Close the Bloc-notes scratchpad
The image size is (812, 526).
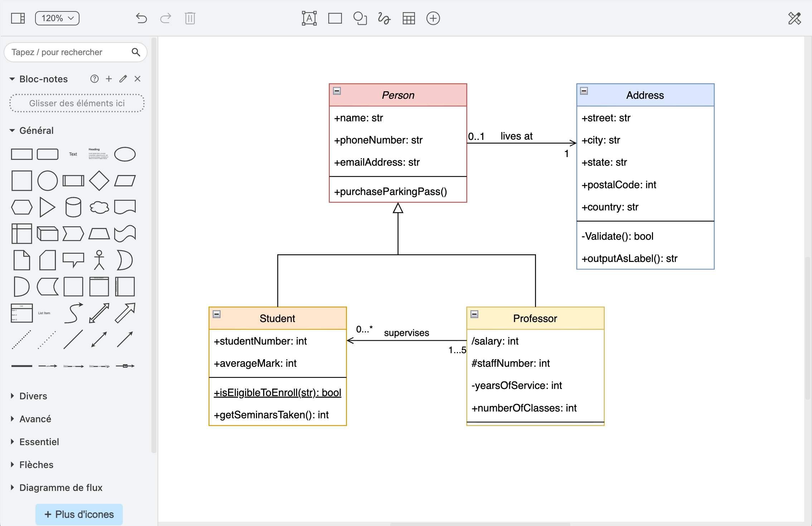click(x=137, y=79)
